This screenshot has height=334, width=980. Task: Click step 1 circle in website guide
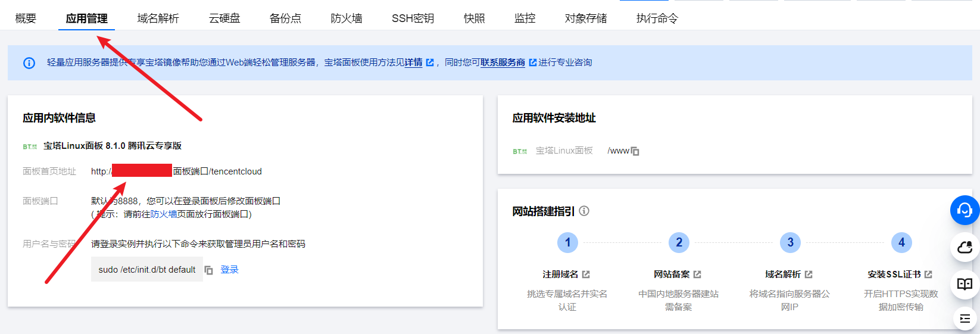(x=567, y=242)
